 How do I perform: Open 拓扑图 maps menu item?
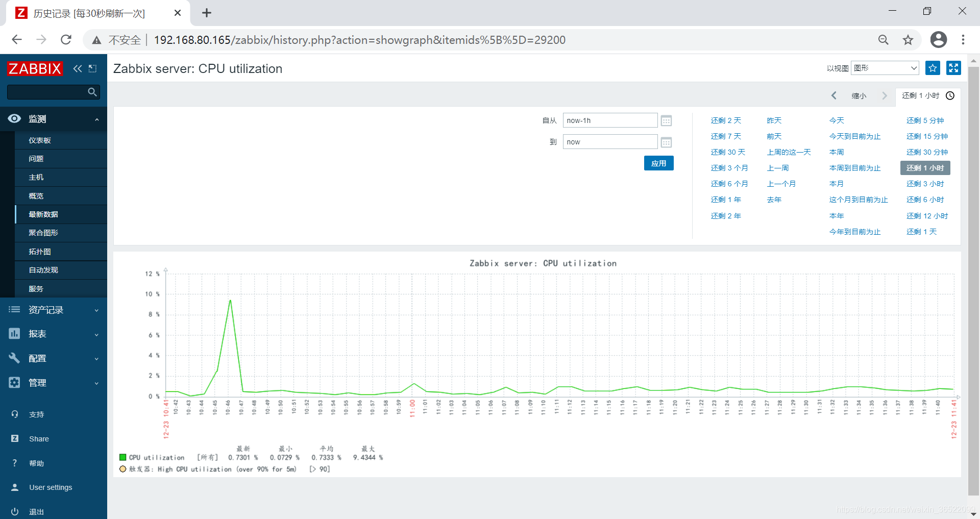coord(61,252)
